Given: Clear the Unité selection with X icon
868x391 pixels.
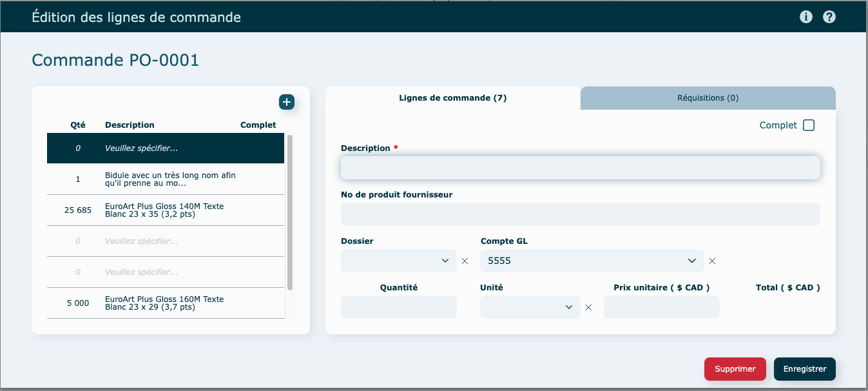Looking at the screenshot, I should pos(588,308).
